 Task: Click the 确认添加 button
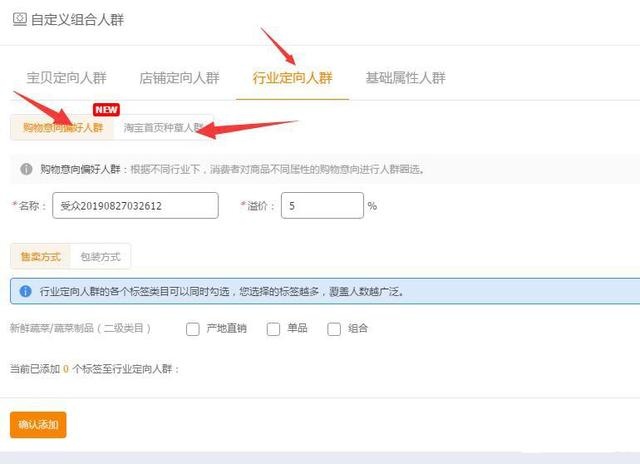38,425
